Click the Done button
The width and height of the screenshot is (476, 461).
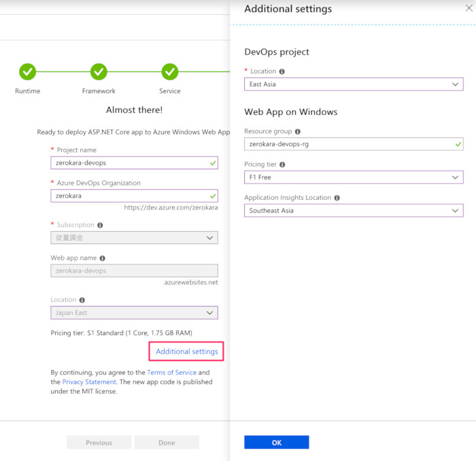pos(167,443)
